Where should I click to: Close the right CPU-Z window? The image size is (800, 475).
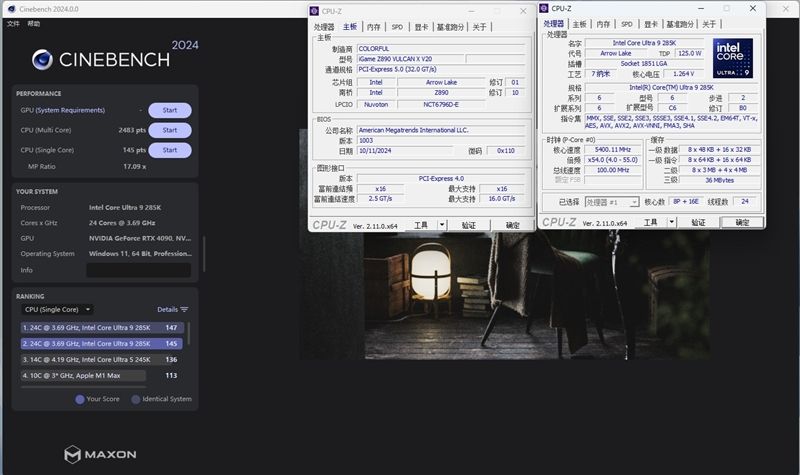coord(753,8)
